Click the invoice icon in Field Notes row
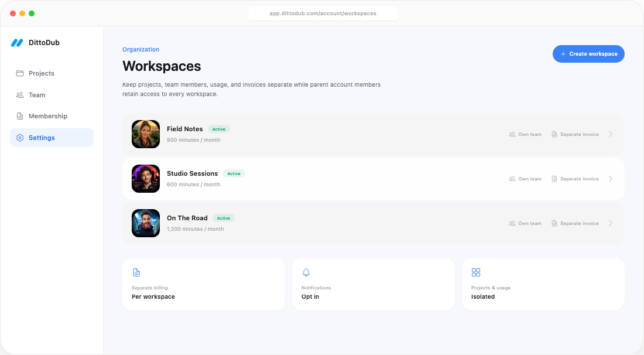 pyautogui.click(x=554, y=134)
